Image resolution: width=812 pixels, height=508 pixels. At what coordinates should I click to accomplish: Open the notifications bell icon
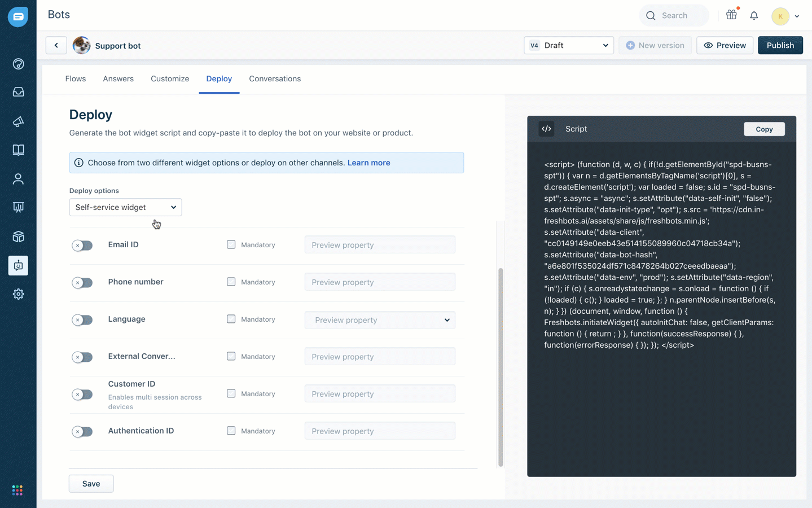754,16
